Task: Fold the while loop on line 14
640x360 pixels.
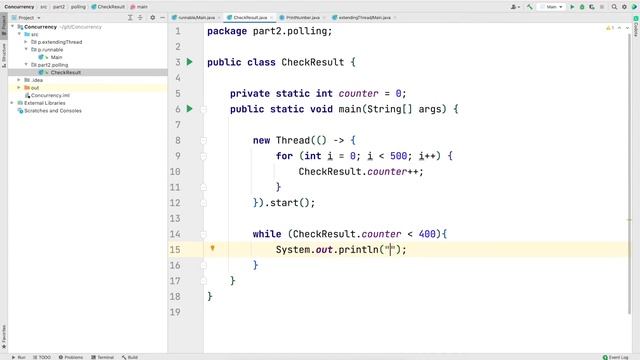Action: 203,234
